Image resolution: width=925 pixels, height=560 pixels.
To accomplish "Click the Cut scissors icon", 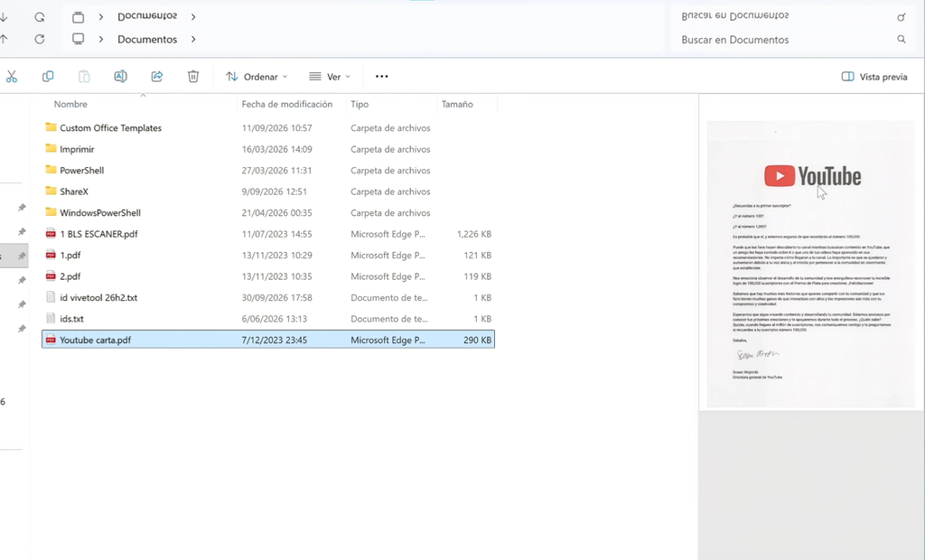I will pos(11,76).
